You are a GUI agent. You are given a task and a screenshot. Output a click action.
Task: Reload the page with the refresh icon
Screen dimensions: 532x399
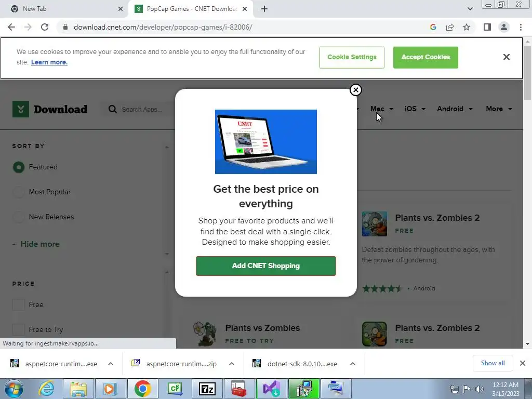click(x=45, y=27)
